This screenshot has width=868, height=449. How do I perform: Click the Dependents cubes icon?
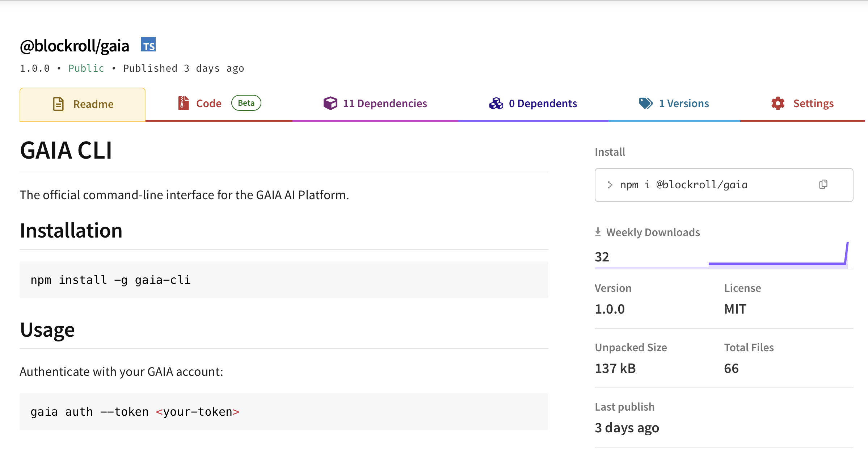[x=496, y=104]
